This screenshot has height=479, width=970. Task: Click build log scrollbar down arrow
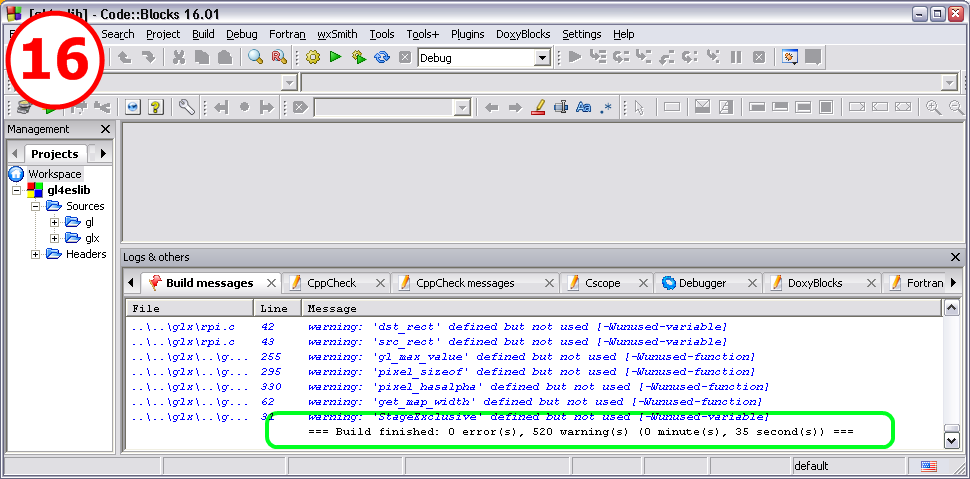click(950, 440)
